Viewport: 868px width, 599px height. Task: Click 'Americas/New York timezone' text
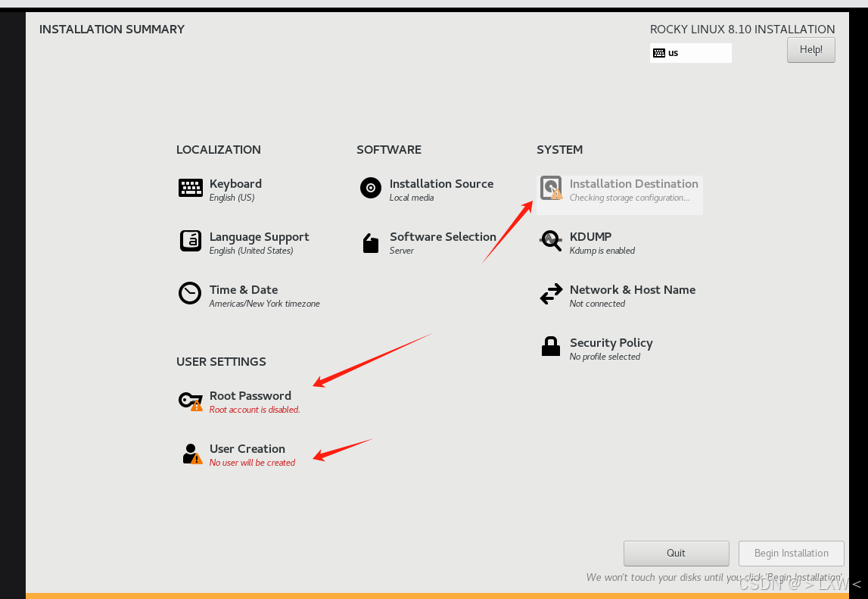click(x=265, y=304)
